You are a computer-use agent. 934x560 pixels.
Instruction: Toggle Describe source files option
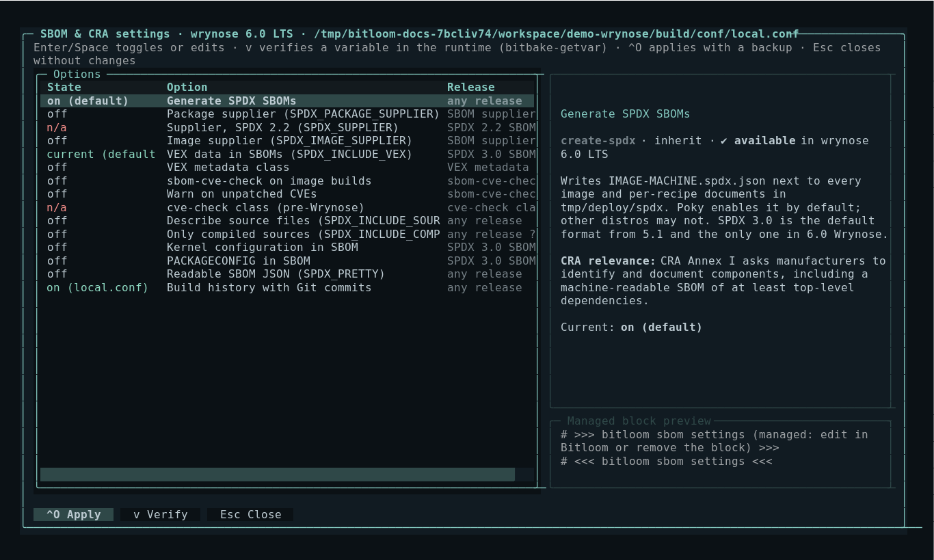coord(287,221)
